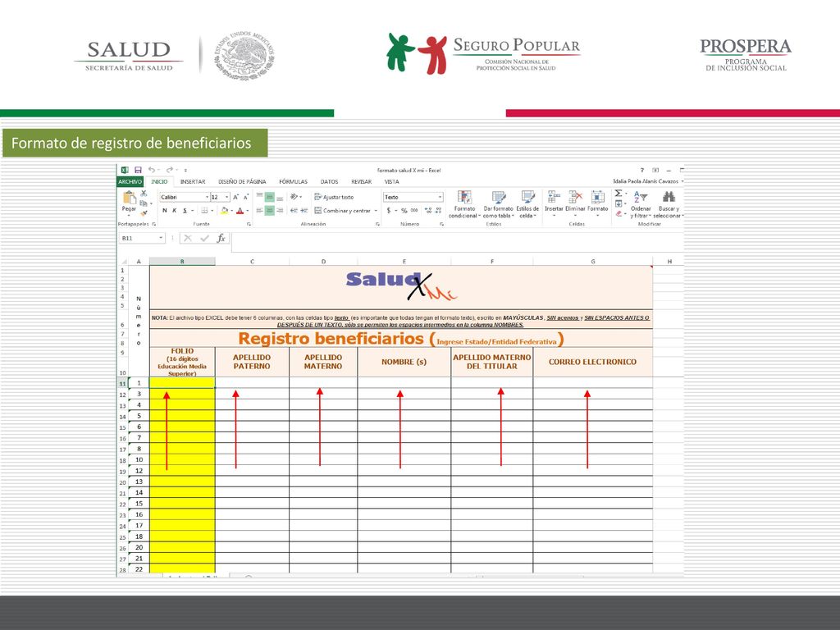Viewport: 840px width, 630px height.
Task: Open the font color dropdown arrow
Action: 248,211
